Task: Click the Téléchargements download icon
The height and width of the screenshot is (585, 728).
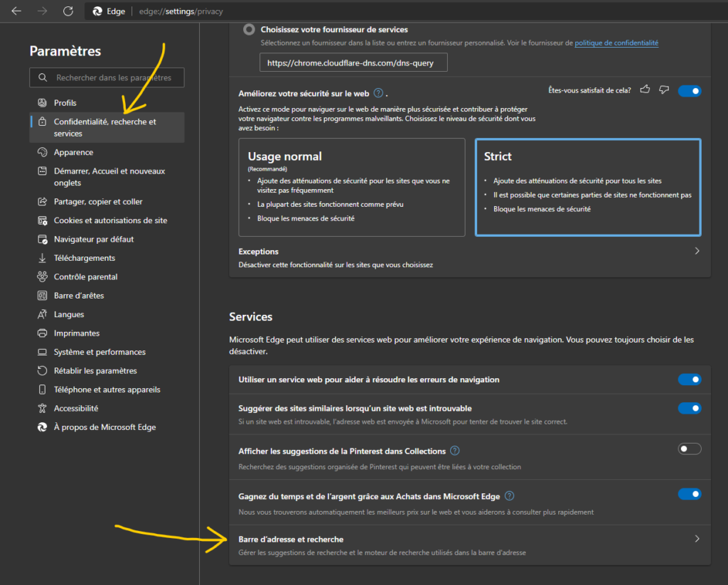Action: point(42,258)
